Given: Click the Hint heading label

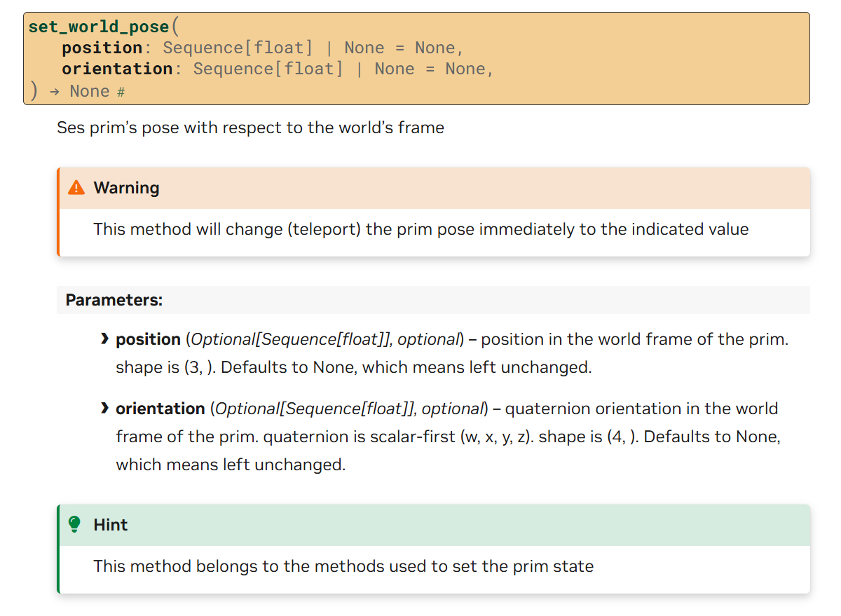Looking at the screenshot, I should [x=111, y=525].
